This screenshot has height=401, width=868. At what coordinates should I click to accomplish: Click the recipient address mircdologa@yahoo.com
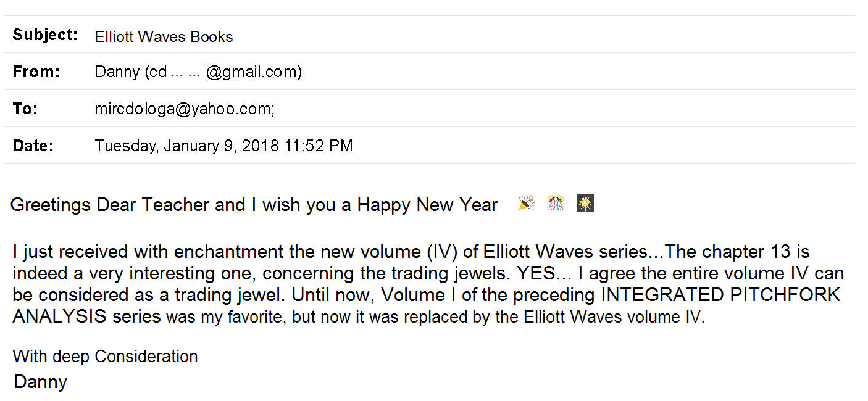pyautogui.click(x=184, y=109)
